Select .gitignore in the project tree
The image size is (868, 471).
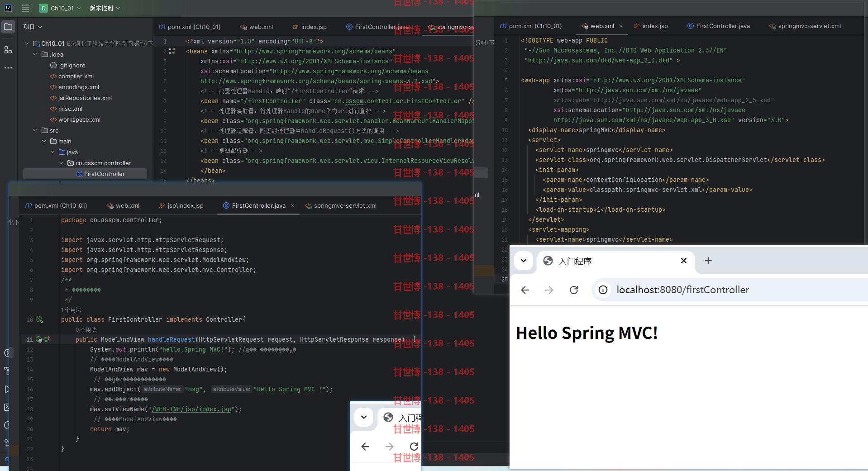pyautogui.click(x=68, y=65)
